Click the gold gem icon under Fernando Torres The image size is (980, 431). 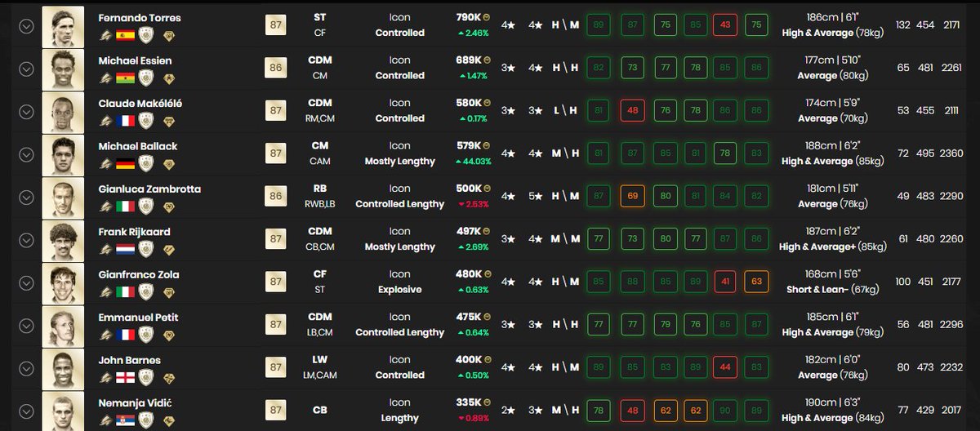(170, 36)
